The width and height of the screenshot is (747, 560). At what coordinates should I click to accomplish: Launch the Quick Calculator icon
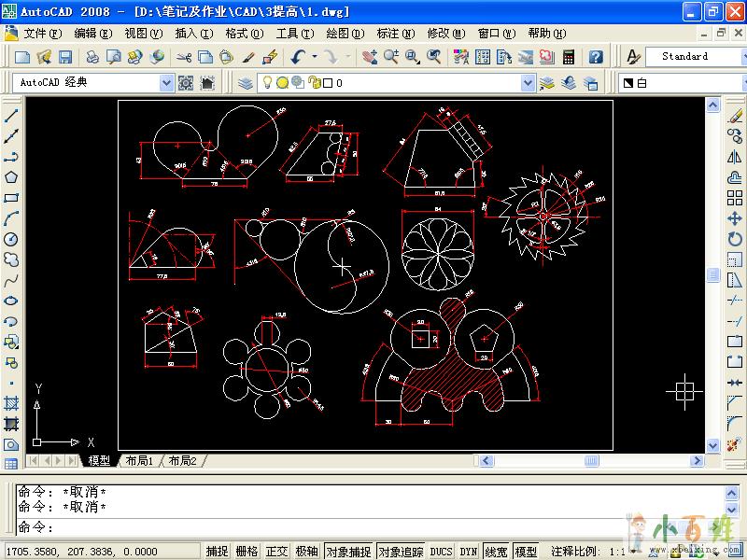[569, 57]
